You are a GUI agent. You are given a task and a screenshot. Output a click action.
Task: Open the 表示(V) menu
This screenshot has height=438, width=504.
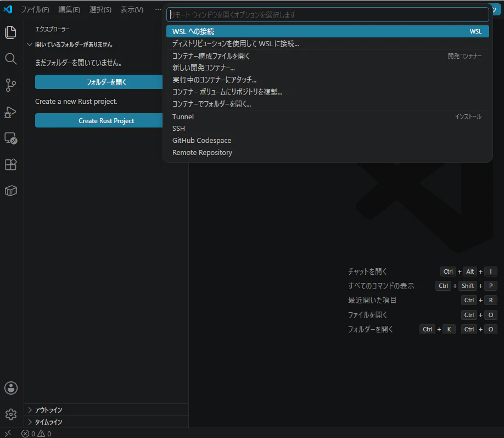click(132, 10)
